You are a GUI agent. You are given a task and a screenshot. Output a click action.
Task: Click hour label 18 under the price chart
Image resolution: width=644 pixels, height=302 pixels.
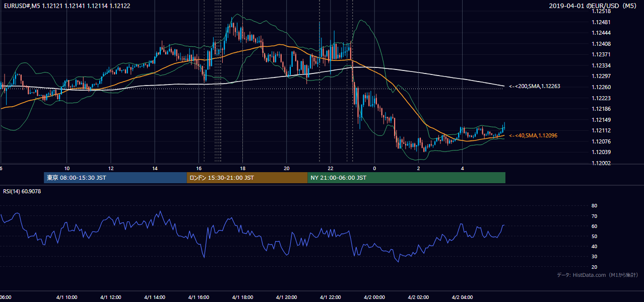click(242, 168)
